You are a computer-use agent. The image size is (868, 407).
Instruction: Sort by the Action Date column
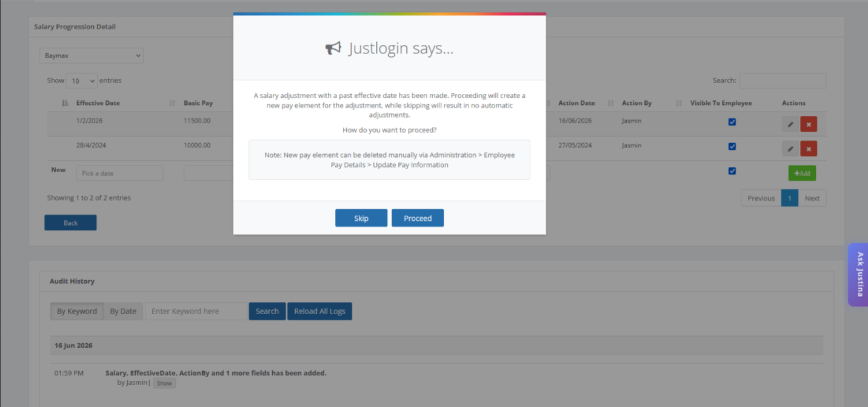[x=576, y=103]
